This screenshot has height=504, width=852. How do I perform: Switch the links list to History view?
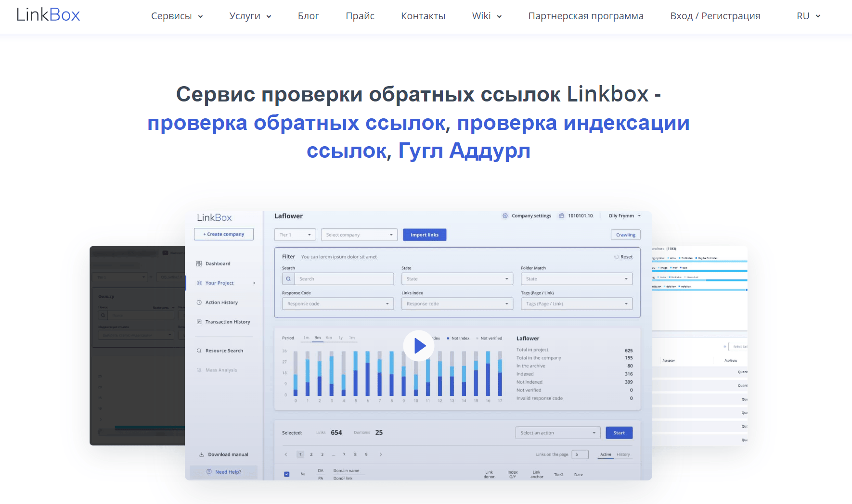[623, 454]
